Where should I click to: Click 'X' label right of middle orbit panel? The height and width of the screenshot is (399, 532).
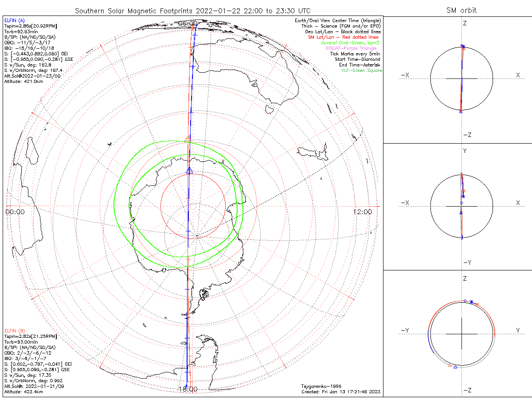point(517,203)
